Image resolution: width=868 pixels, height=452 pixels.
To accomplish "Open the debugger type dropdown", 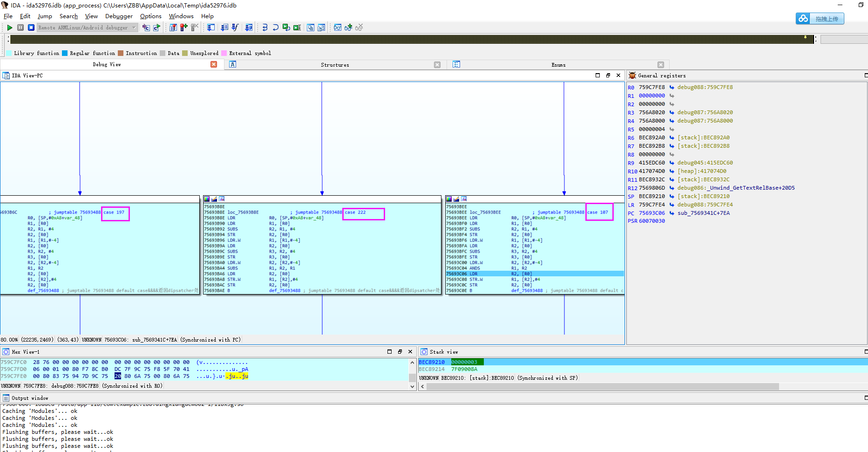I will point(134,27).
